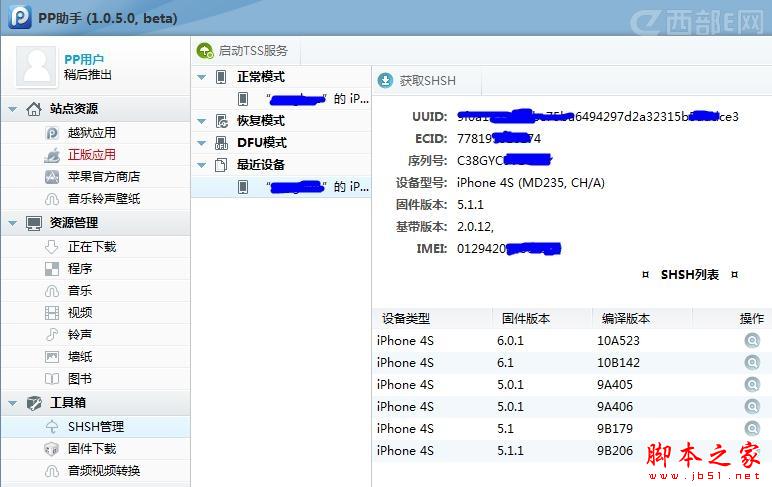Click the 编译版本 column header
Screen dimensions: 772x487
643,319
